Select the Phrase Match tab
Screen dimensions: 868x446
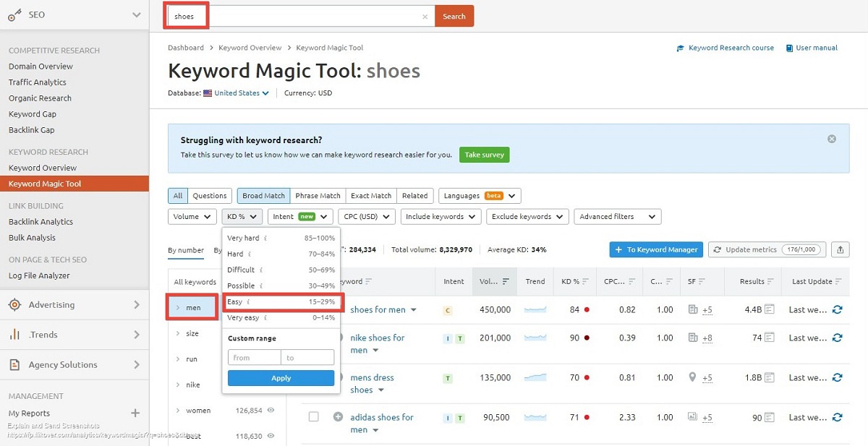click(x=318, y=196)
